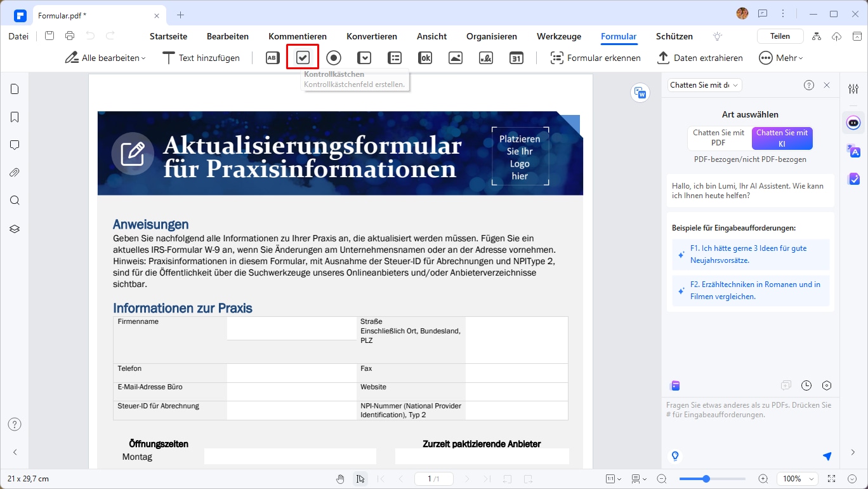Open the properties settings panel icon

853,89
